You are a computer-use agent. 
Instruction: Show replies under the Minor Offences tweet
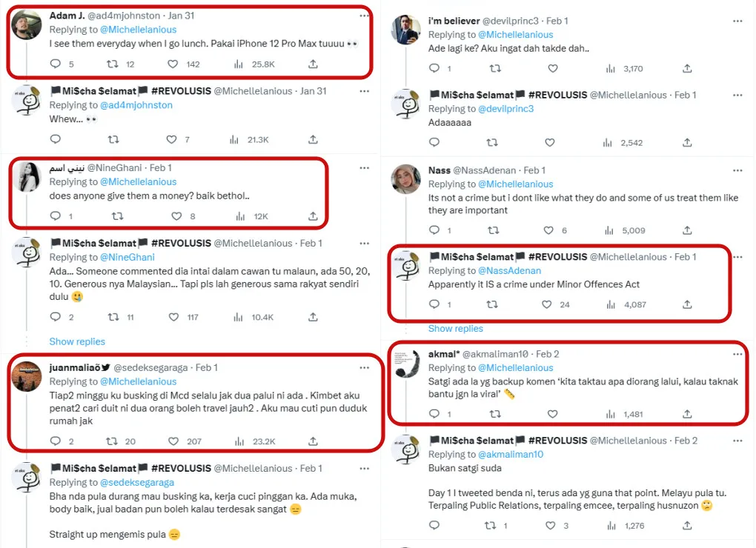(x=455, y=328)
